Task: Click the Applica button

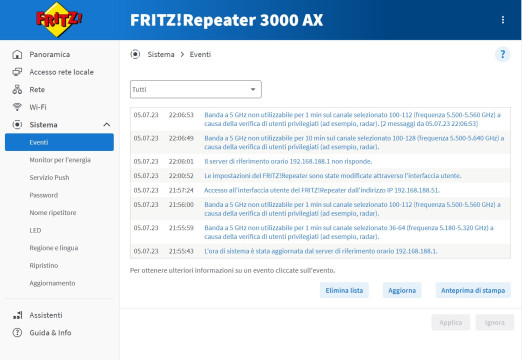Action: pyautogui.click(x=451, y=322)
